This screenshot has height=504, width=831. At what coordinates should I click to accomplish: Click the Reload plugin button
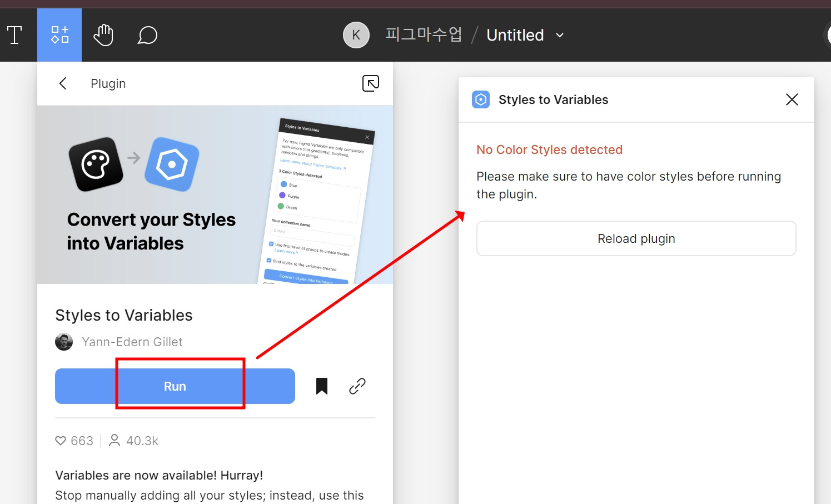pos(636,238)
